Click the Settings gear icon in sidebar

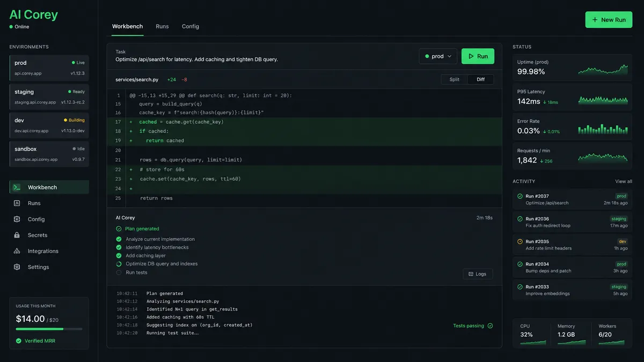click(x=17, y=267)
